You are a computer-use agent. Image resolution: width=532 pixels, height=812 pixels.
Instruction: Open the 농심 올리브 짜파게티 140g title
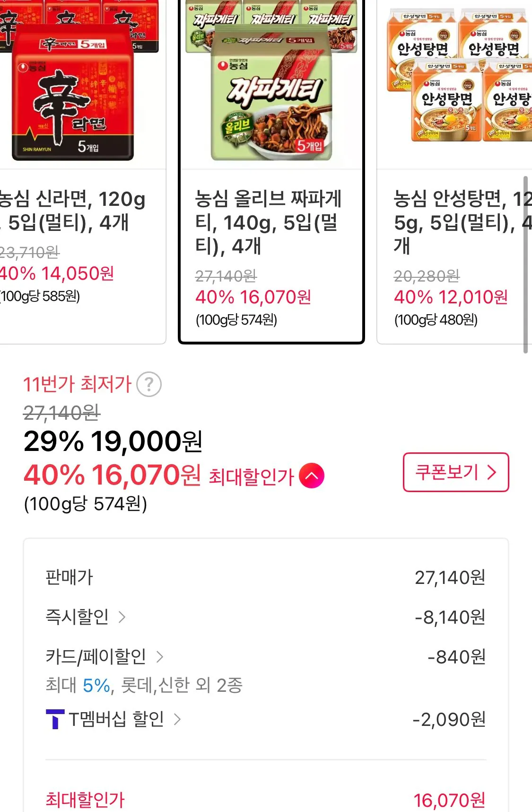coord(268,222)
